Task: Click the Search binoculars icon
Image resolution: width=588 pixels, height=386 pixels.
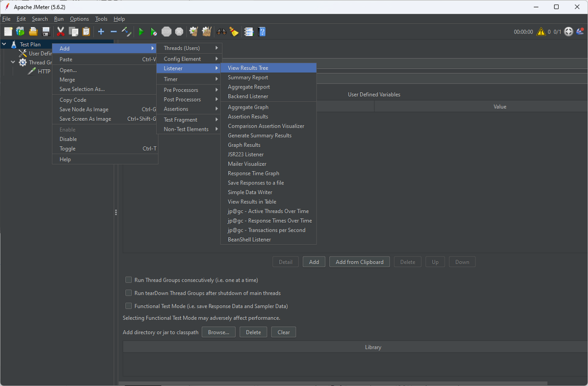Action: click(x=221, y=32)
